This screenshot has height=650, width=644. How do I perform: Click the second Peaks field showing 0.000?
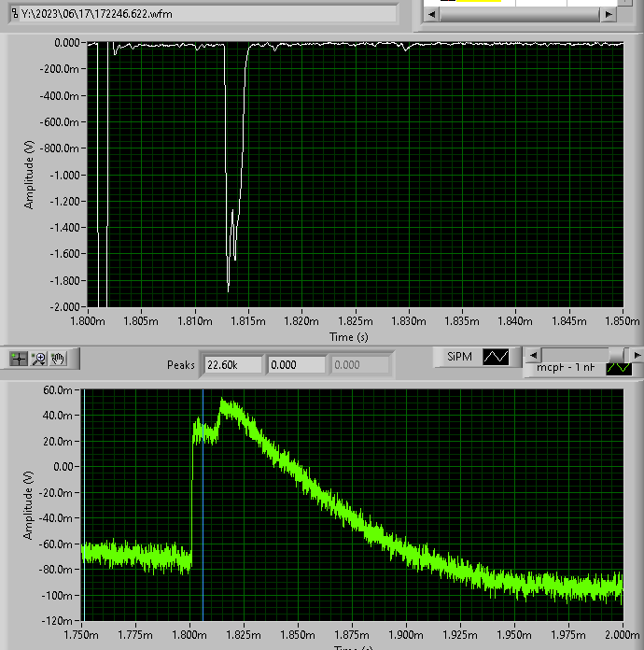tap(295, 365)
